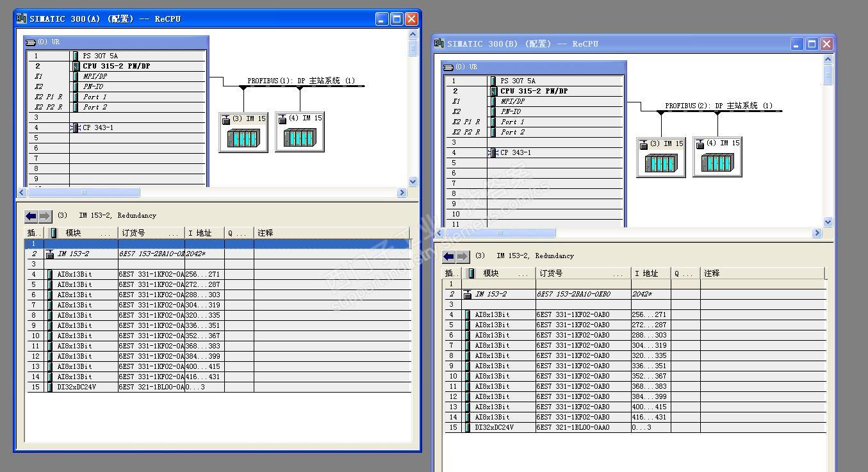The width and height of the screenshot is (868, 472).
Task: Click address 256...271 cell in window A
Action: pos(204,274)
